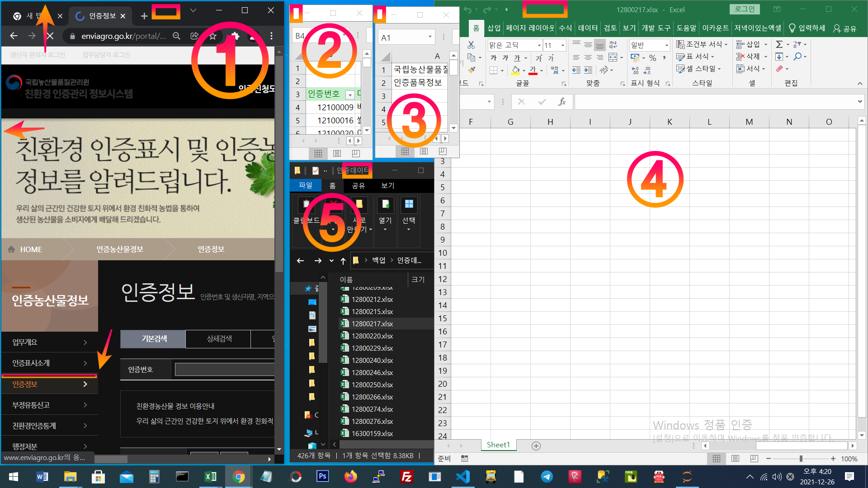Image resolution: width=868 pixels, height=488 pixels.
Task: Click the percent style icon
Action: click(652, 58)
